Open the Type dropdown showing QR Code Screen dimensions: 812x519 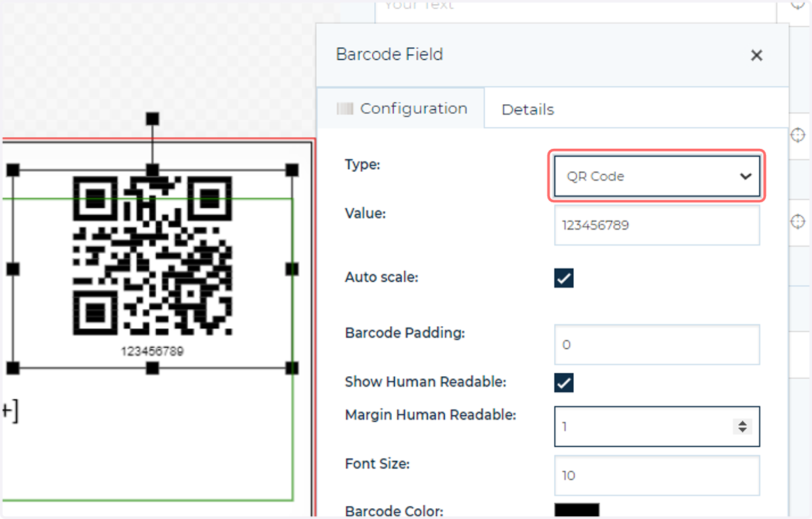pos(656,176)
